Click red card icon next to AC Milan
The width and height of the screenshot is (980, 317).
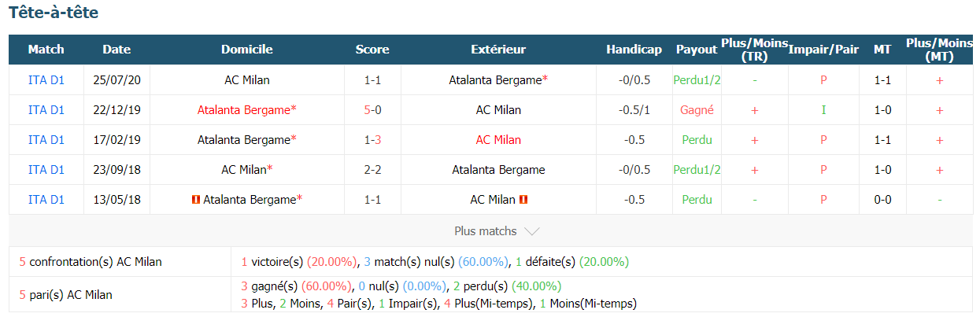pyautogui.click(x=523, y=200)
